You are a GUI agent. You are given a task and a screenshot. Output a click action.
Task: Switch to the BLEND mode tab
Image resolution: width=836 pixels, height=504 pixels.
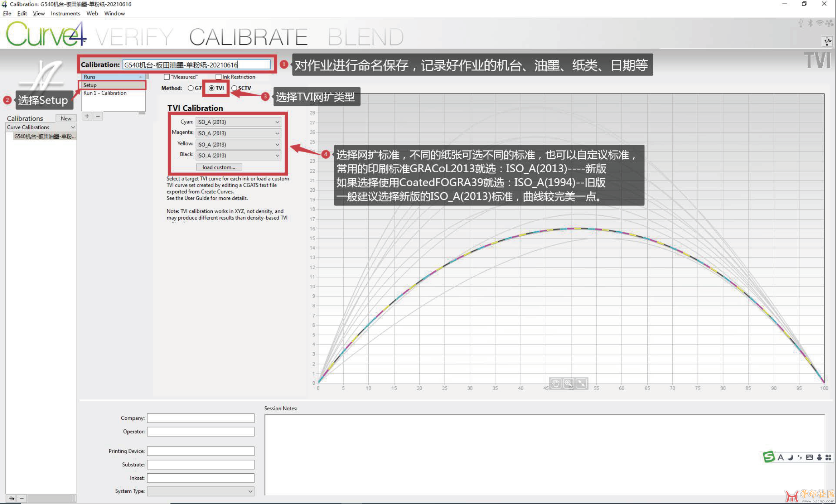click(x=366, y=37)
